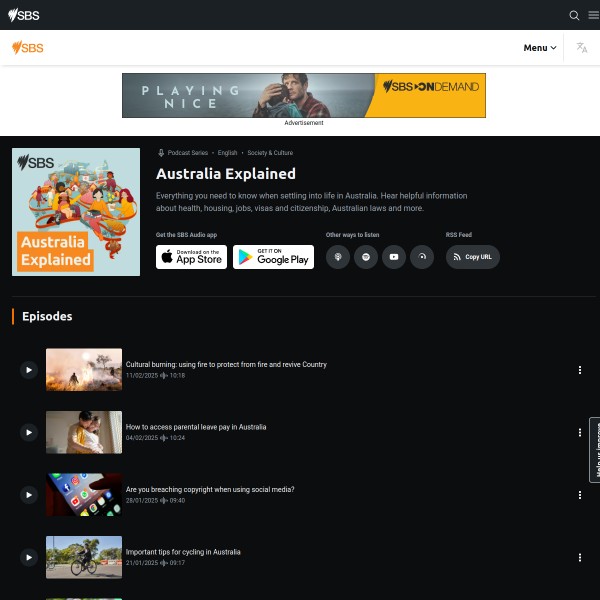Screen dimensions: 600x600
Task: Copy the RSS feed URL
Action: tap(472, 257)
